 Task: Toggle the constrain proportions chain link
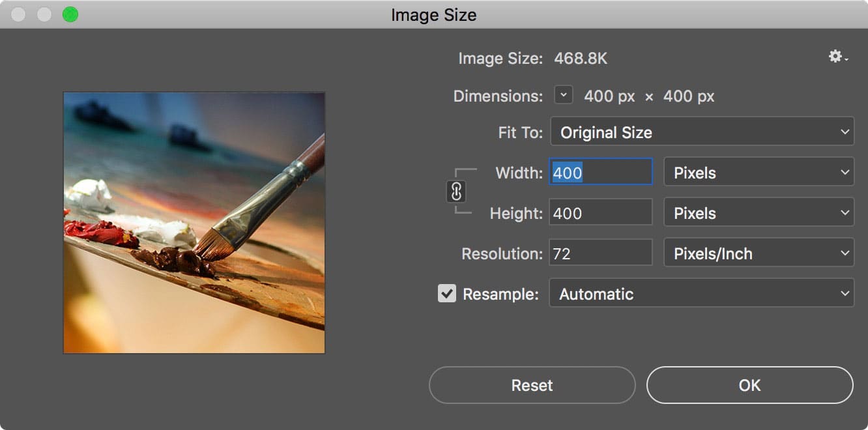pos(456,192)
